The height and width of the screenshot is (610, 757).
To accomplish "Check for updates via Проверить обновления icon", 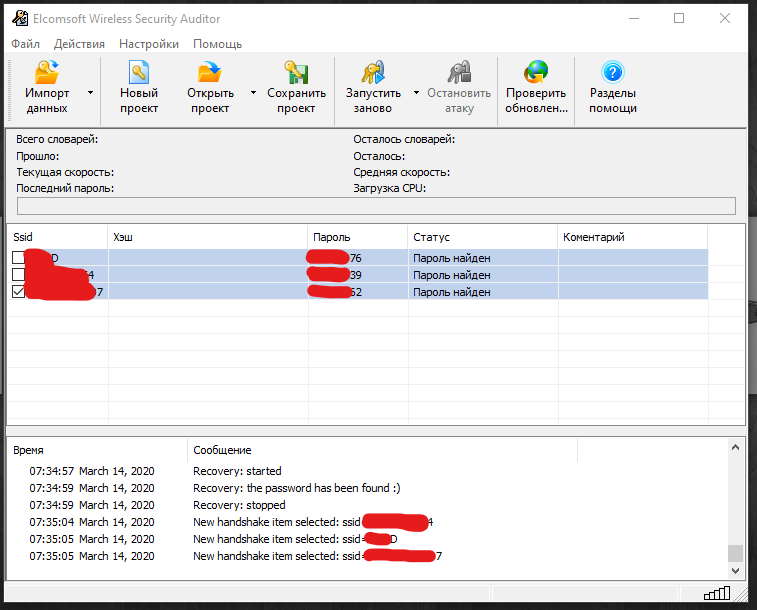I will tap(536, 74).
